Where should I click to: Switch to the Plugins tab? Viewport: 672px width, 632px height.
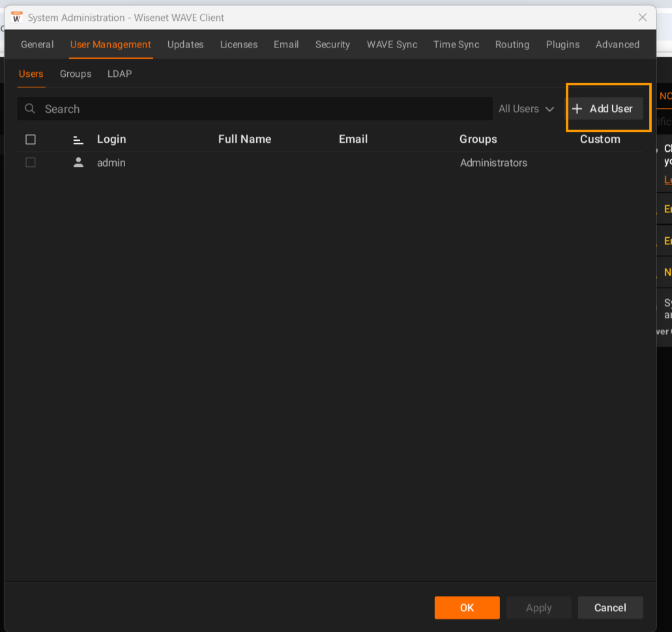[x=562, y=44]
